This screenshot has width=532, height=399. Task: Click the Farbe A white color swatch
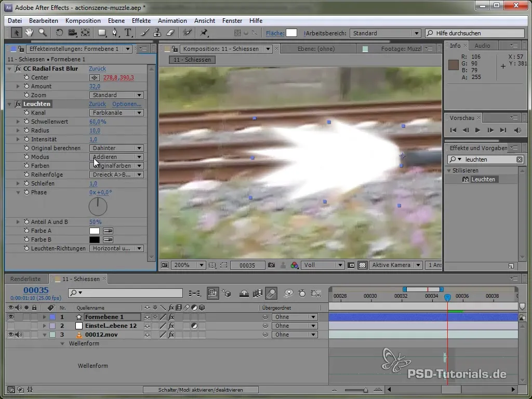[x=95, y=231]
